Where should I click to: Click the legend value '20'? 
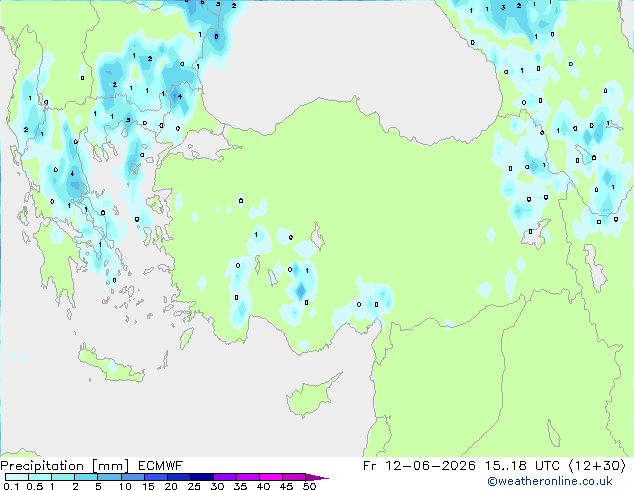click(171, 486)
